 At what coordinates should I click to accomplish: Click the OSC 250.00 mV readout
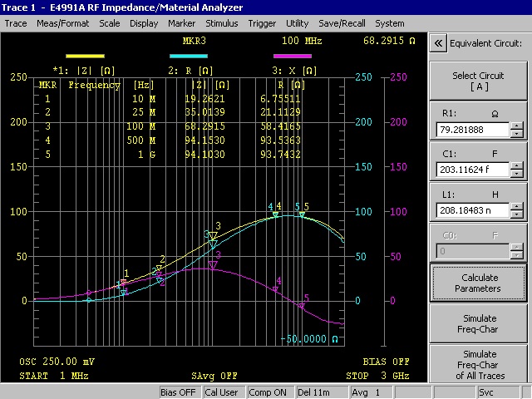(x=57, y=362)
